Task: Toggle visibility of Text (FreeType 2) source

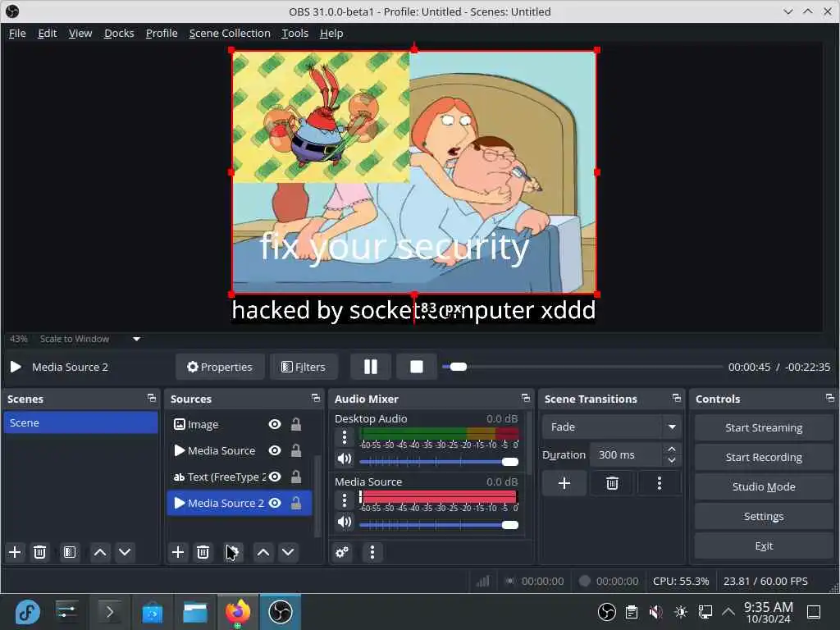Action: click(x=275, y=477)
